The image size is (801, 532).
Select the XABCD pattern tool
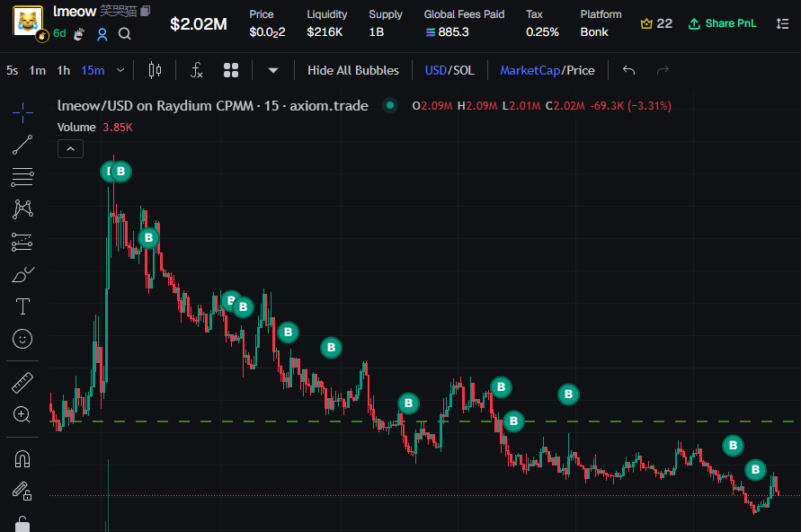tap(22, 208)
